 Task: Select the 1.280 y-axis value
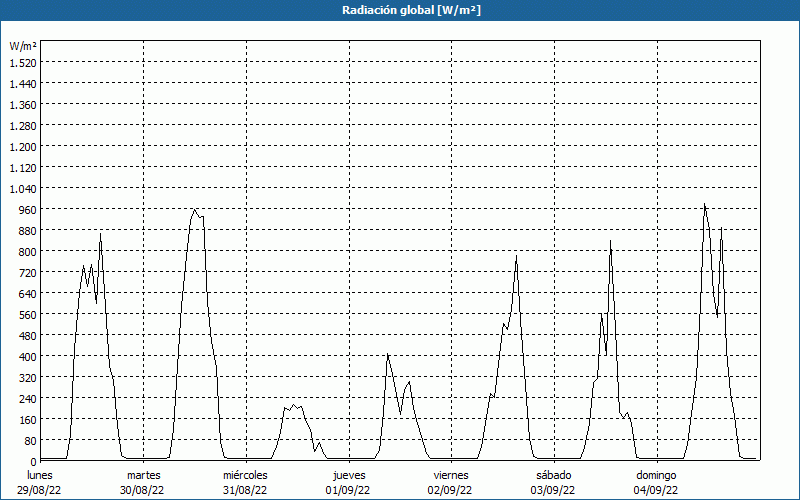[x=23, y=126]
